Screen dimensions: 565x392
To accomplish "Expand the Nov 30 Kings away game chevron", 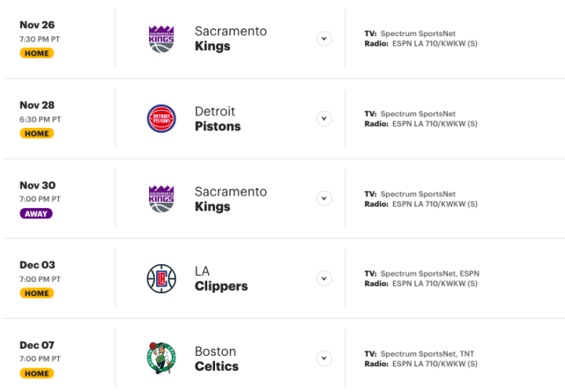I will coord(324,198).
